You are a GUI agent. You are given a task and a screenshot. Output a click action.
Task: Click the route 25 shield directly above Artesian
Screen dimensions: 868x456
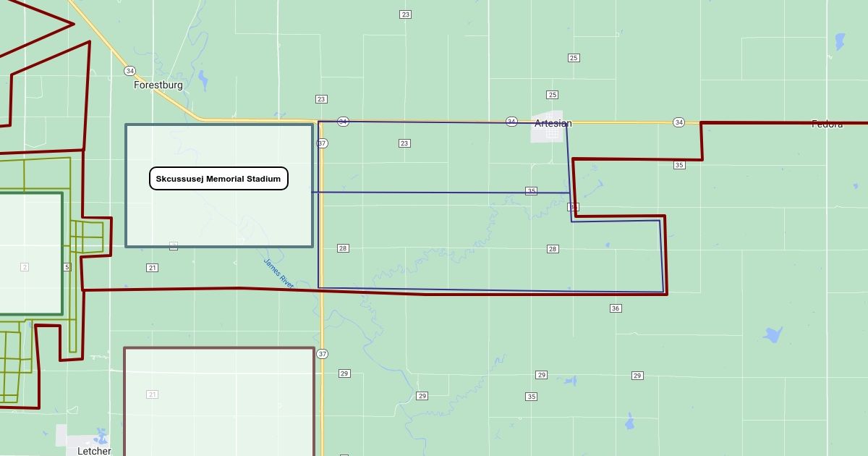click(x=553, y=95)
